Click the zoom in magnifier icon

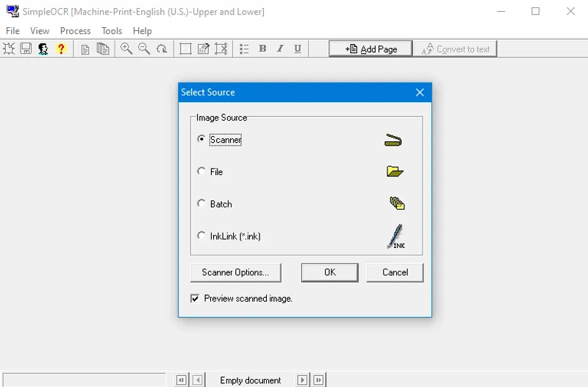[126, 49]
